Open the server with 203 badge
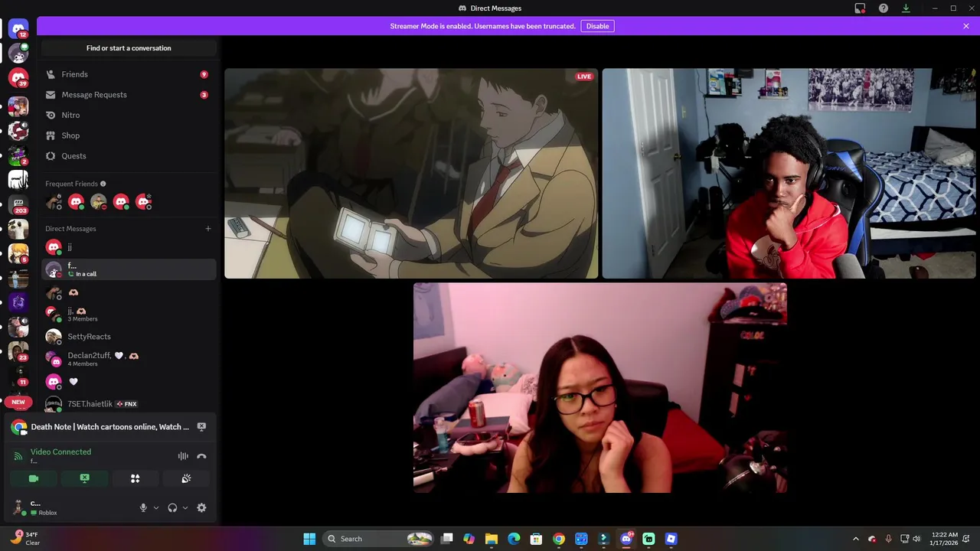The width and height of the screenshot is (980, 551). pos(18,204)
